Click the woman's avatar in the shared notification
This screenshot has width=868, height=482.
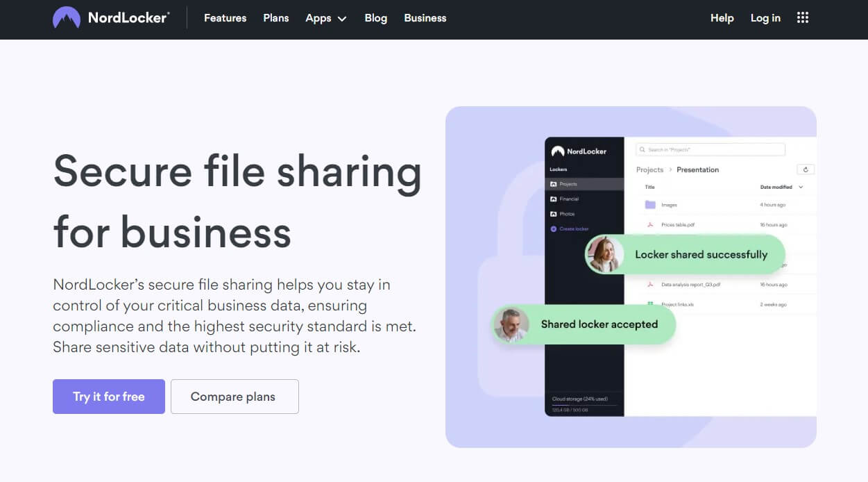tap(604, 255)
